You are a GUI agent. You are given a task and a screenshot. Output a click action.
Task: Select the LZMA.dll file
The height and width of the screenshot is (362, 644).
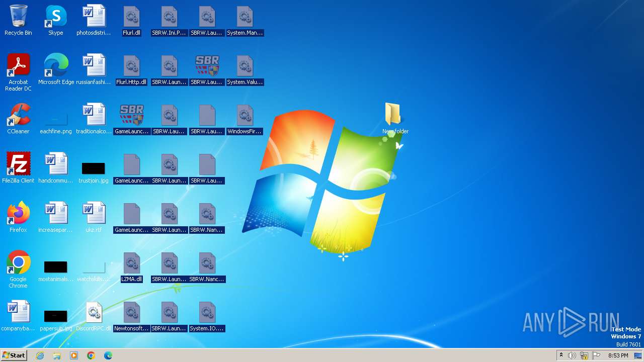[132, 266]
